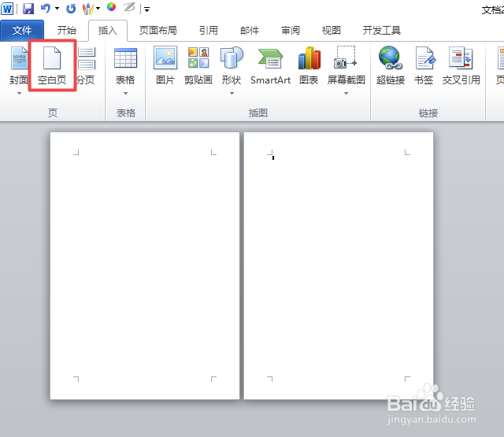Viewport: 504px width, 437px height.
Task: Expand the 表格 table dropdown arrow
Action: [125, 93]
